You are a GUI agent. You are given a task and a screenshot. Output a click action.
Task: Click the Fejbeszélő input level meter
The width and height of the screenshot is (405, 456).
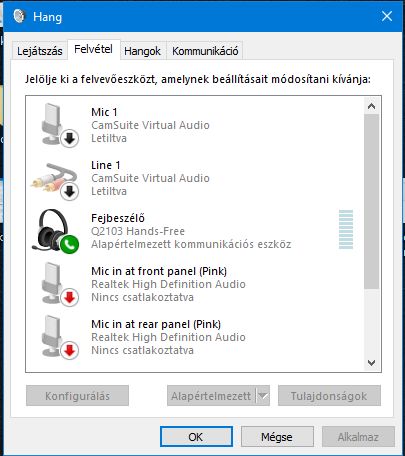coord(346,229)
